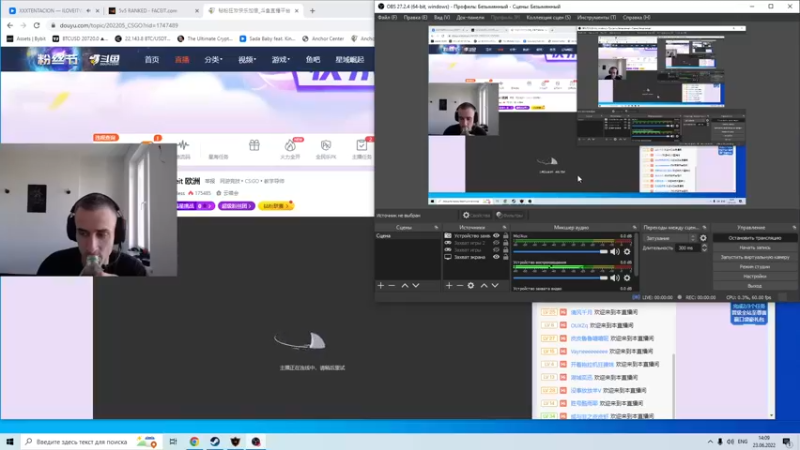This screenshot has width=800, height=450.
Task: Move the source down in Sources panel
Action: (495, 286)
